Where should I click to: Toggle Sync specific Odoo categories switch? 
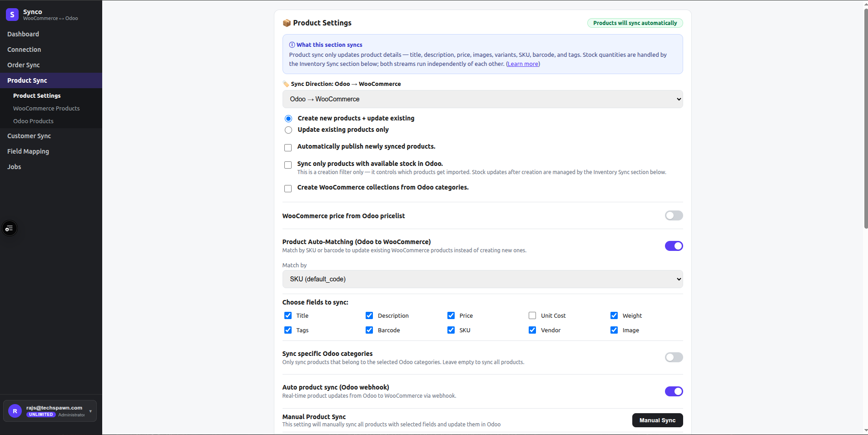coord(674,357)
